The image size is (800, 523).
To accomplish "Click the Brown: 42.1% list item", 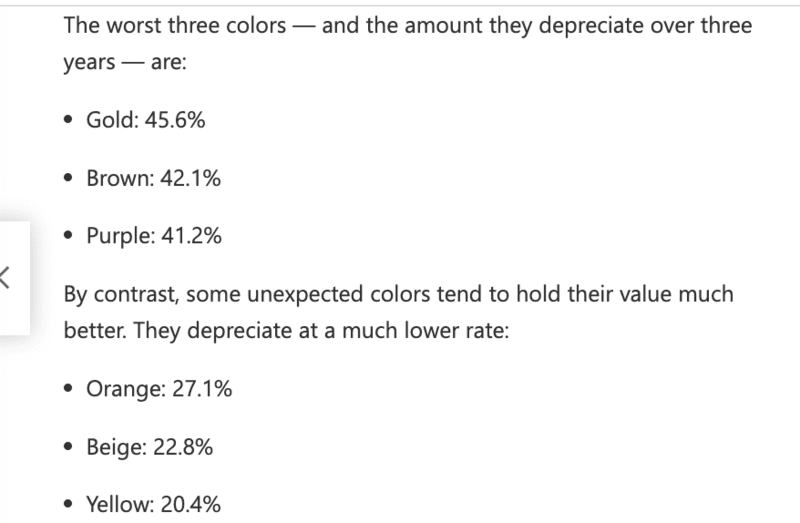I will click(x=154, y=178).
